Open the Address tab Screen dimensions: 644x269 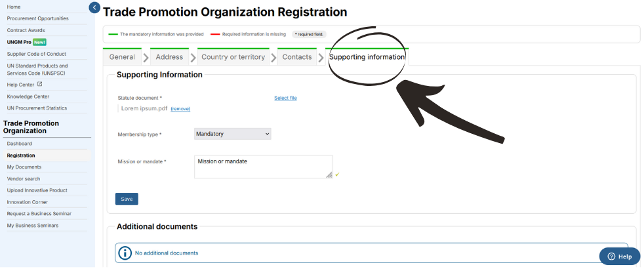point(169,57)
